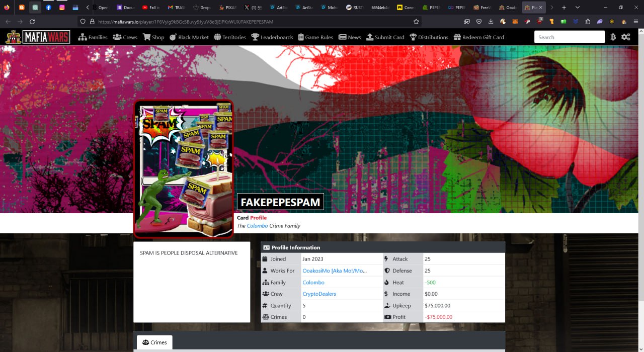Click the $75,000.00 Upkeep value

pos(437,305)
